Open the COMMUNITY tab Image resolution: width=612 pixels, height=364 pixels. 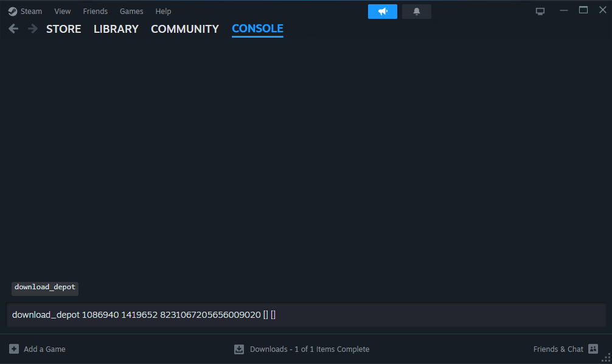point(184,29)
